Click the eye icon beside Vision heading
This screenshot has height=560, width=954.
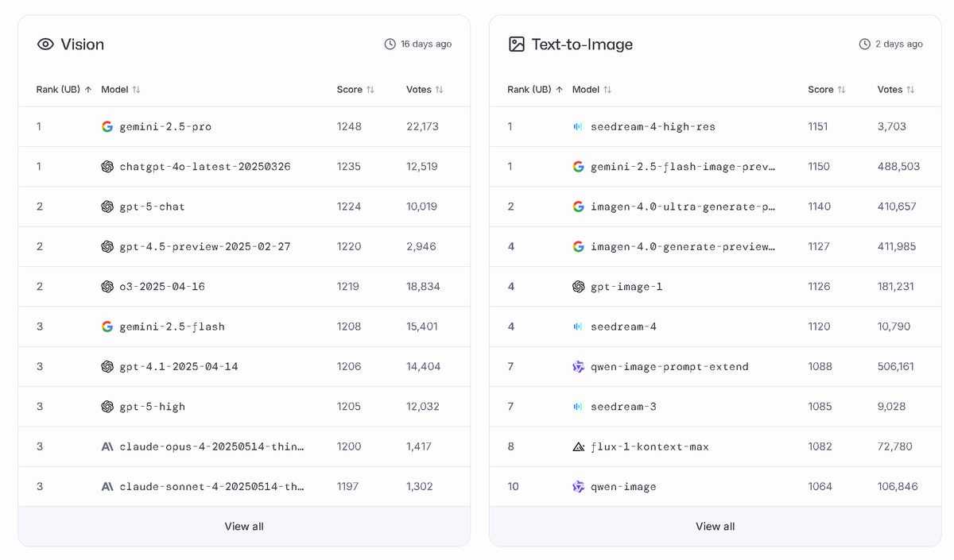(45, 44)
